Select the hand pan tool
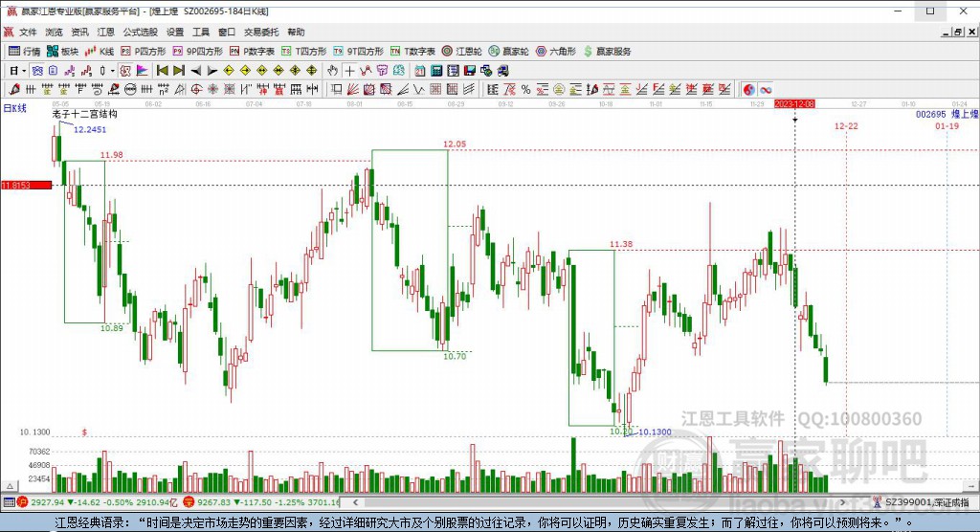 332,71
